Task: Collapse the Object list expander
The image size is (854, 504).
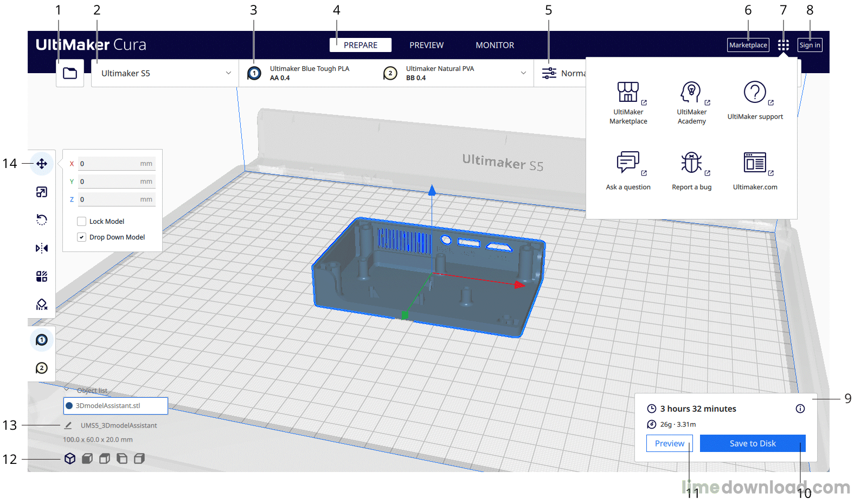Action: (66, 390)
